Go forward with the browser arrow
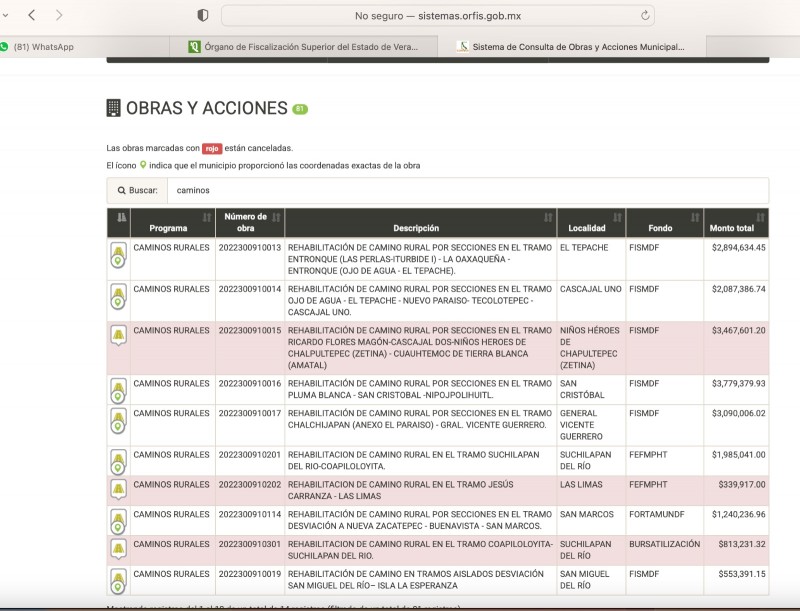Viewport: 800px width, 611px height. [x=59, y=15]
